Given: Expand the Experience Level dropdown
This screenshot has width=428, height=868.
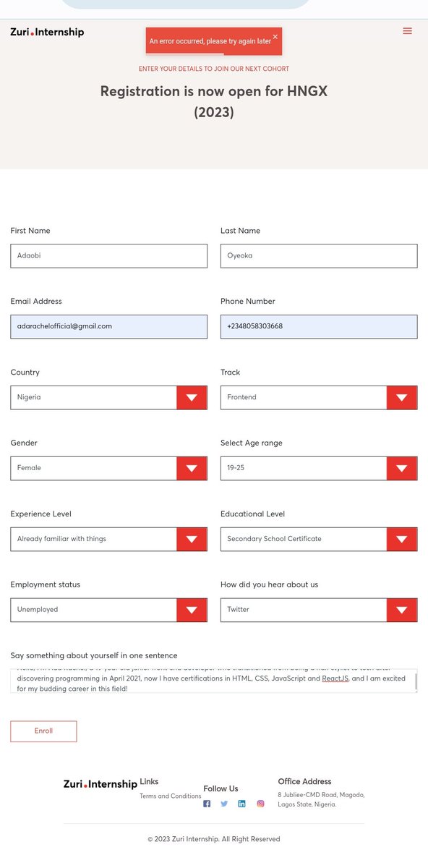Looking at the screenshot, I should pos(108,539).
